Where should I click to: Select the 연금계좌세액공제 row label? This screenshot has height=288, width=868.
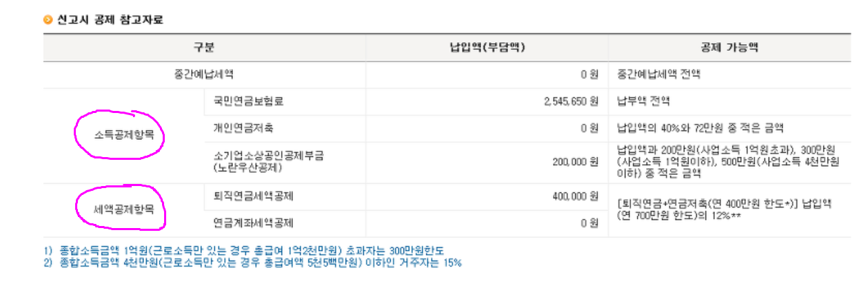coord(253,223)
